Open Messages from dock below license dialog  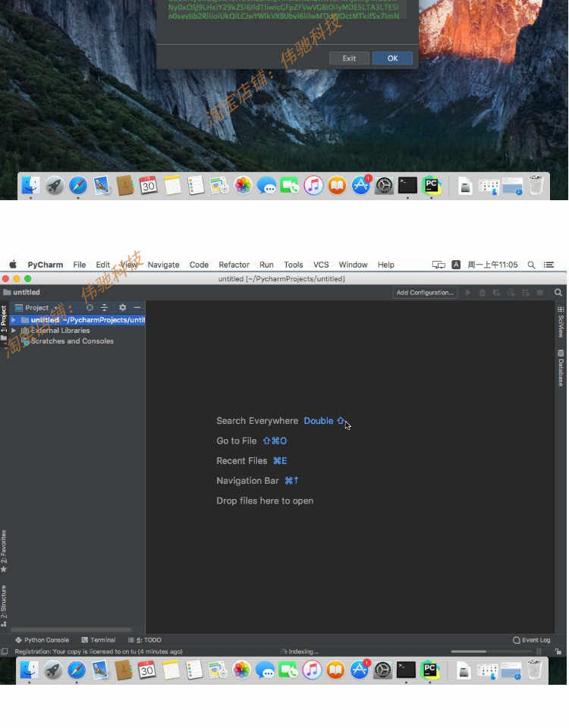tap(266, 186)
